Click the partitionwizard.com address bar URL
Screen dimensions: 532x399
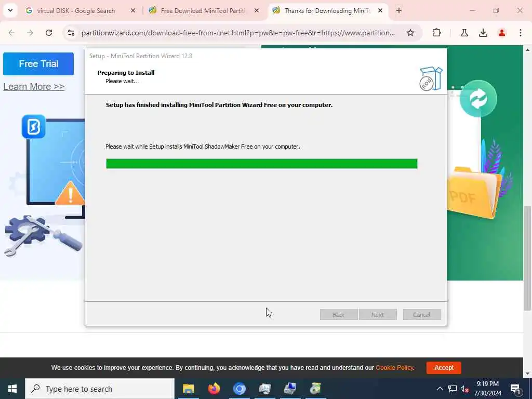(x=238, y=33)
